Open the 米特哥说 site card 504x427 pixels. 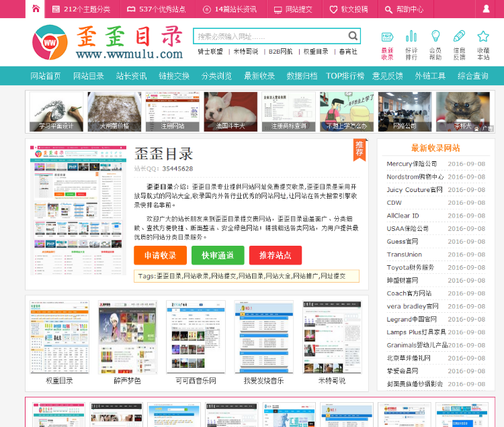[332, 342]
